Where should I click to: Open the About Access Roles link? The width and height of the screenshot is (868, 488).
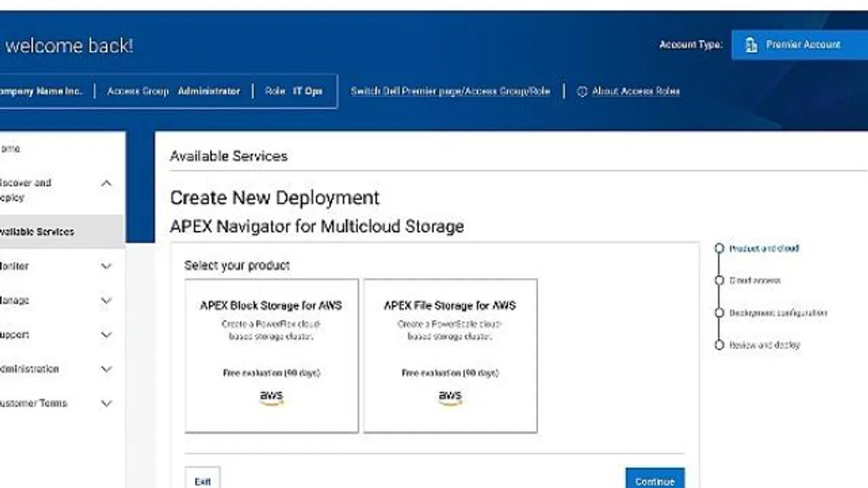coord(636,92)
